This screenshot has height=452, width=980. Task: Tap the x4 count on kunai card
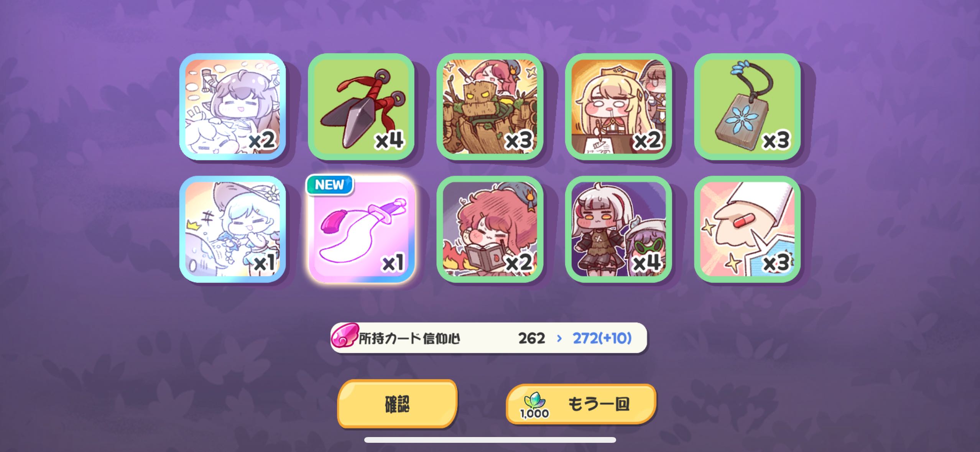pos(389,140)
